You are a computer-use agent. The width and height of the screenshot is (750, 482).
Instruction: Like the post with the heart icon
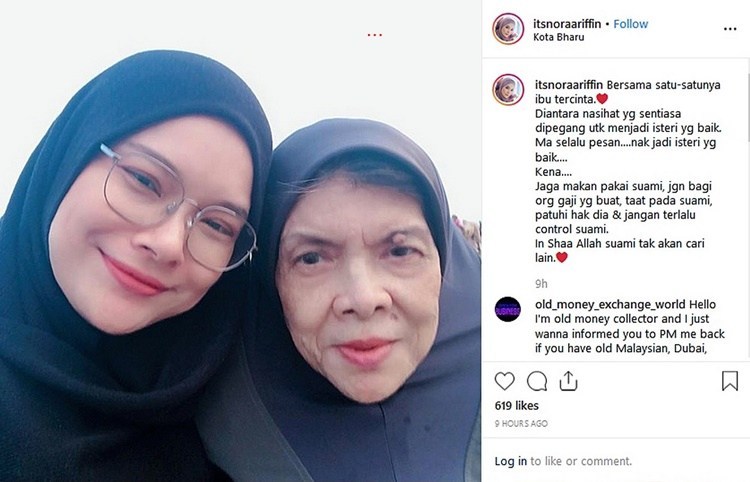[504, 381]
